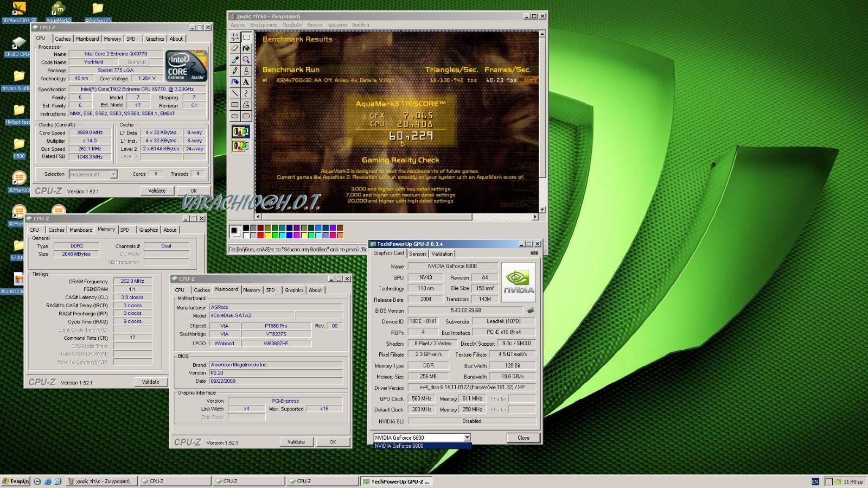Pick the Curve tool in Paint
Viewport: 868px width, 488px height.
(x=246, y=94)
